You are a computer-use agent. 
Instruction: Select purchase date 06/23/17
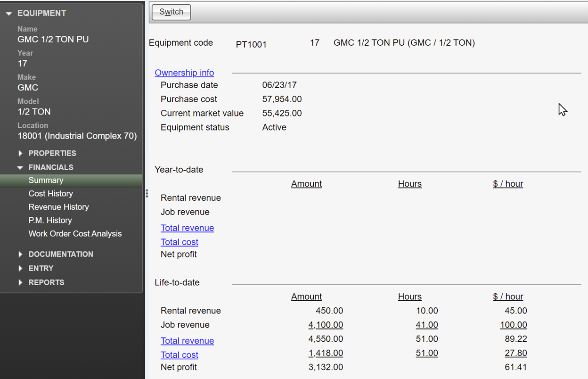coord(279,85)
